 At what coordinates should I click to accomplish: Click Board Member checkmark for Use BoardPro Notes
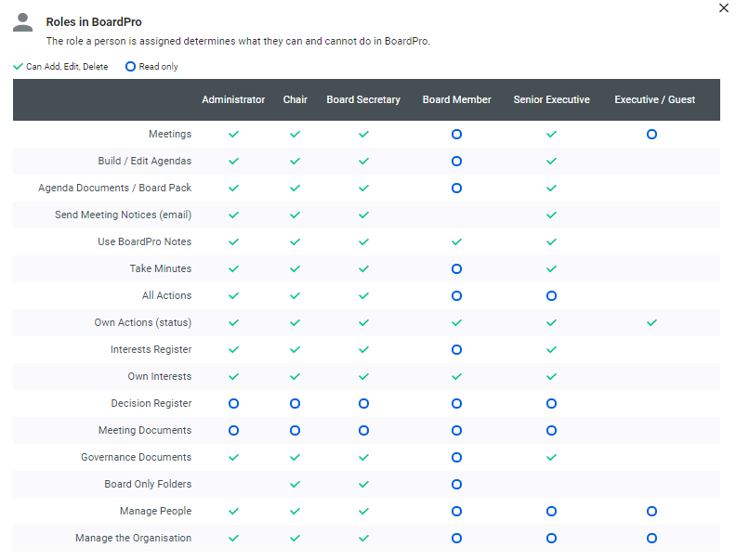(x=456, y=242)
